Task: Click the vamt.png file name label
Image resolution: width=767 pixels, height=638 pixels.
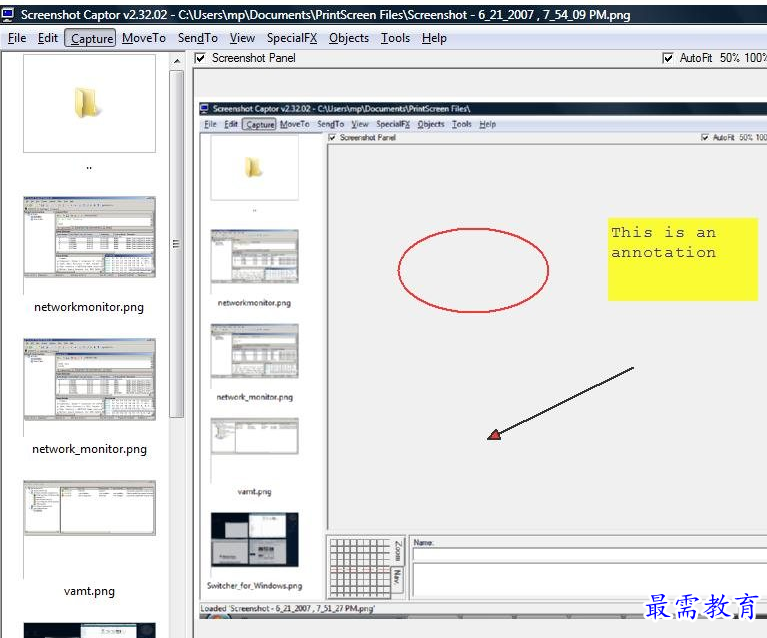Action: (x=90, y=591)
